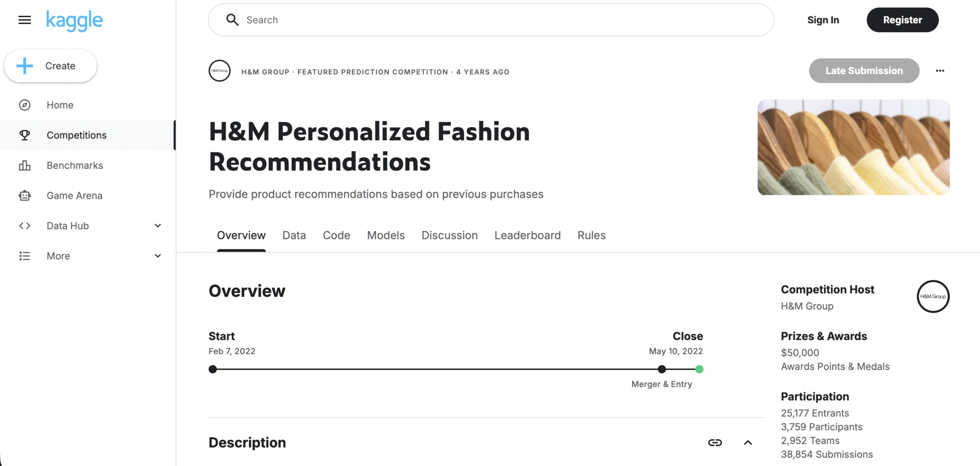
Task: Focus the Search input field
Action: tap(491, 20)
